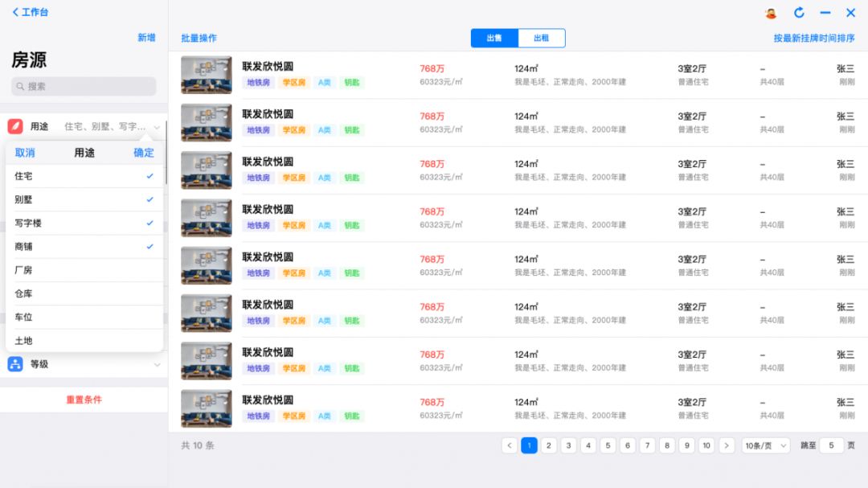Viewport: 868px width, 488px height.
Task: Minimize the application window
Action: [825, 12]
